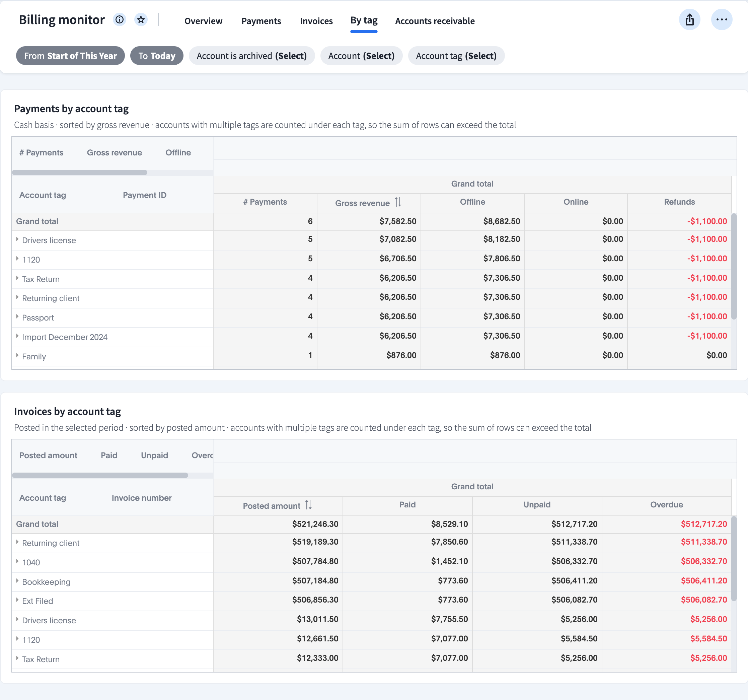Open the To Today date filter

(156, 56)
